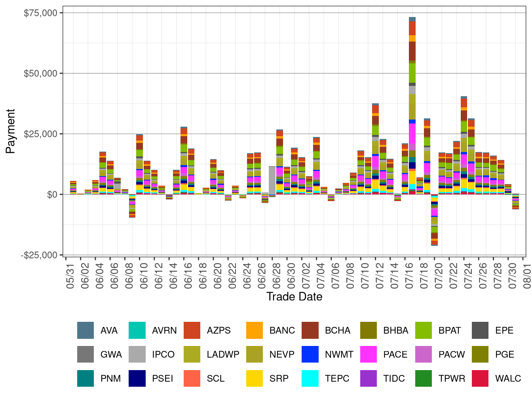The height and width of the screenshot is (399, 532).
Task: Click the NWMT blue legend swatch
Action: pyautogui.click(x=310, y=354)
